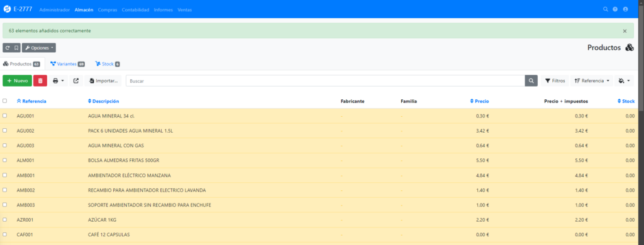The width and height of the screenshot is (644, 245).
Task: Open the Compras menu
Action: (107, 10)
